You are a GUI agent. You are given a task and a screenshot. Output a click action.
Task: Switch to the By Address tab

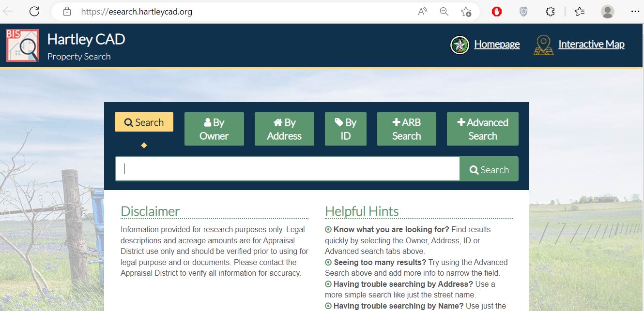point(284,129)
